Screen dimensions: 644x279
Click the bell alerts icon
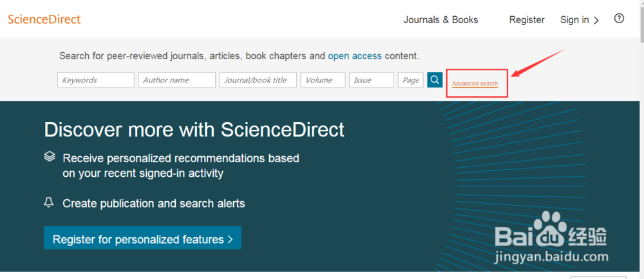click(49, 203)
